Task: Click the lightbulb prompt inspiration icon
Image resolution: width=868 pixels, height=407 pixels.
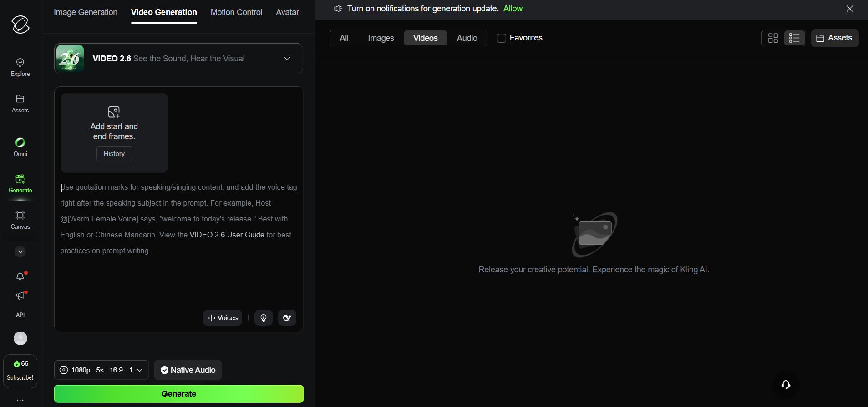Action: coord(264,318)
